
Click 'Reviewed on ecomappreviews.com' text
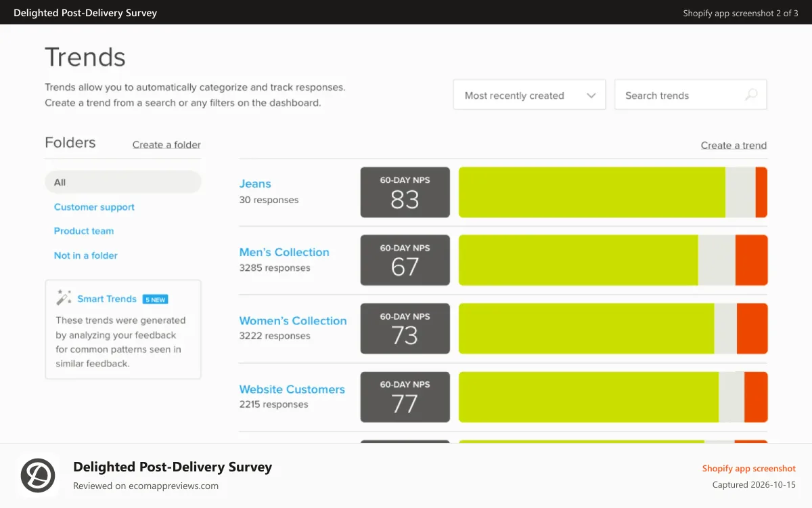point(146,486)
